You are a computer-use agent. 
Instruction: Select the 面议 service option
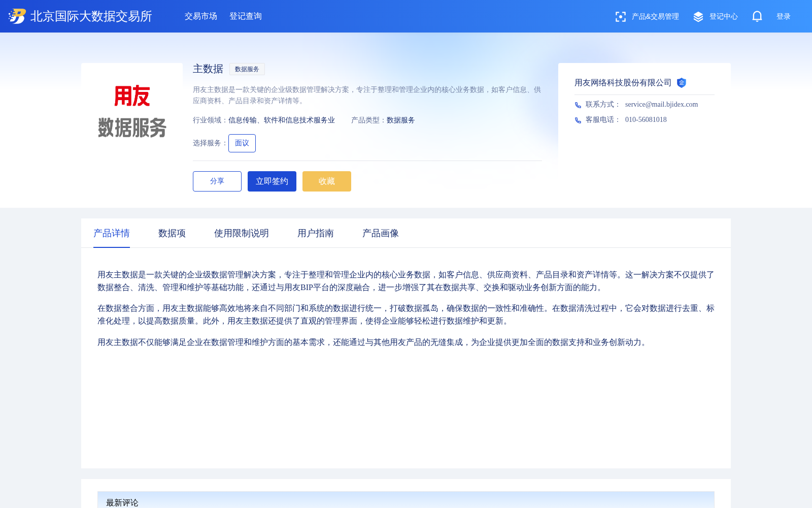(242, 143)
